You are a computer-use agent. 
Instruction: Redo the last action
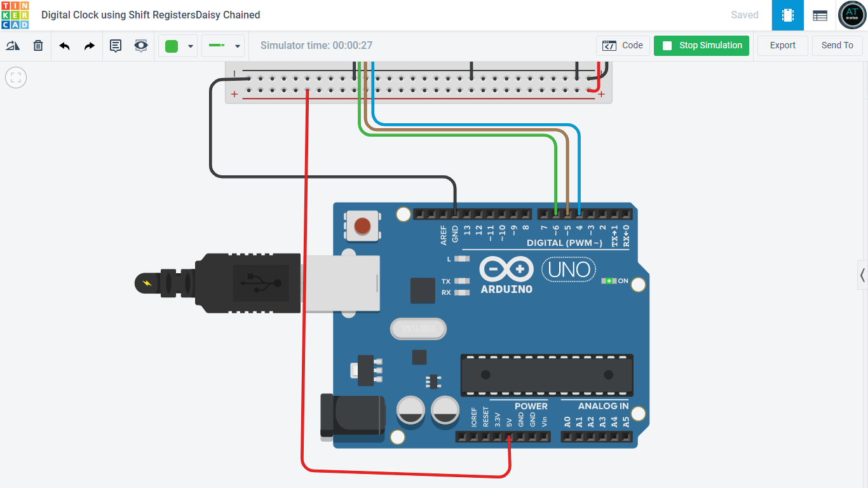(x=89, y=45)
